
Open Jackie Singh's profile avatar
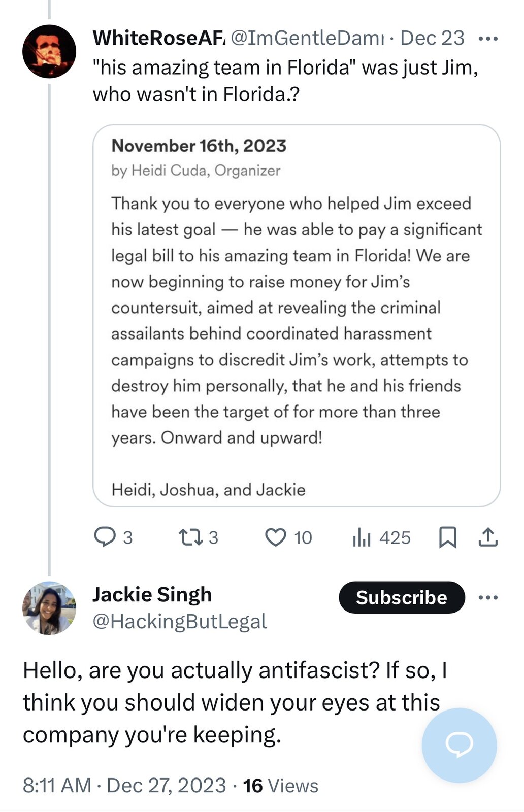pos(49,608)
